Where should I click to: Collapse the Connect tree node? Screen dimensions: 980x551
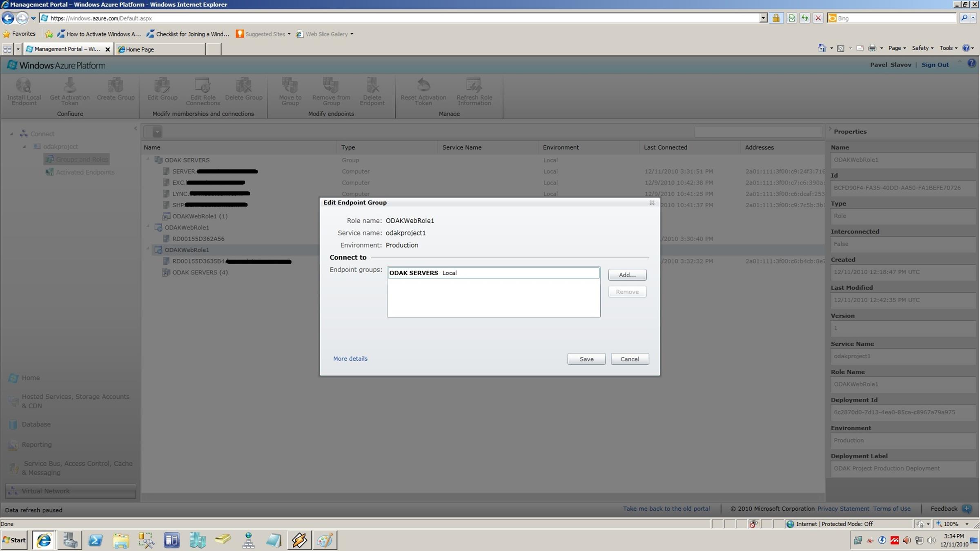tap(11, 134)
